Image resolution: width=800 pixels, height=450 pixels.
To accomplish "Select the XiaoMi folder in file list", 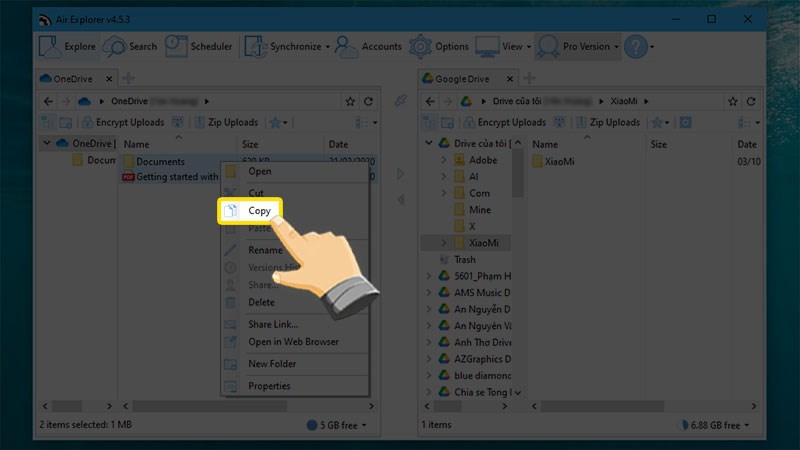I will (554, 161).
